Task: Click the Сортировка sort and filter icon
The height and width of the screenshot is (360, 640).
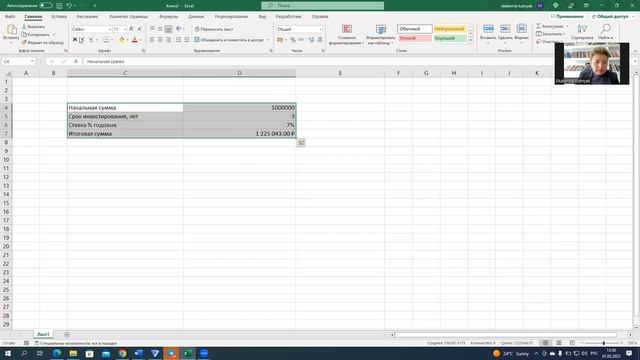Action: (582, 29)
